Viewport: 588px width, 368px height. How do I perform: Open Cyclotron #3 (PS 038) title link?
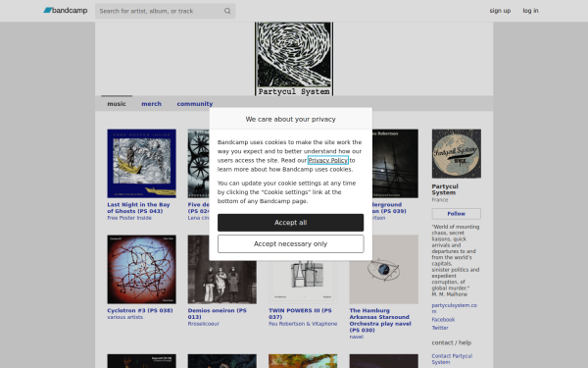coord(140,310)
